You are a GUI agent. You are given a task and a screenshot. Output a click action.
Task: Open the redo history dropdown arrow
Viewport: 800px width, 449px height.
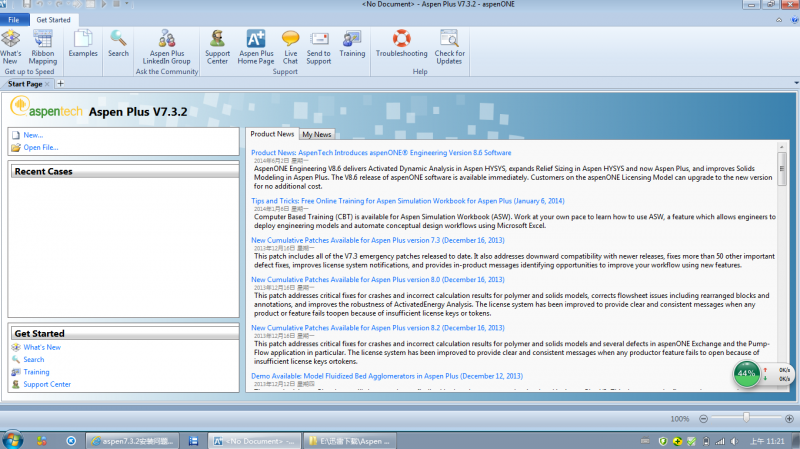(x=66, y=4)
